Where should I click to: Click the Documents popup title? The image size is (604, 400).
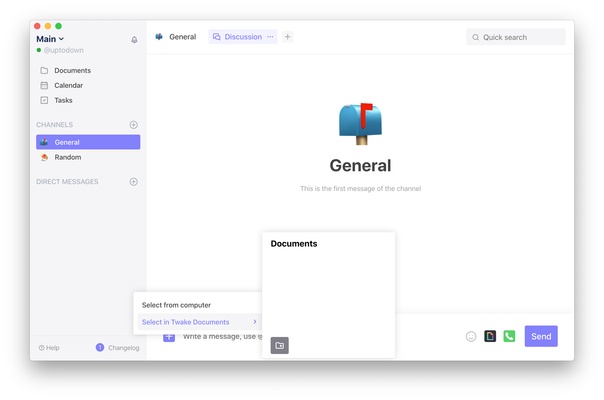point(294,244)
